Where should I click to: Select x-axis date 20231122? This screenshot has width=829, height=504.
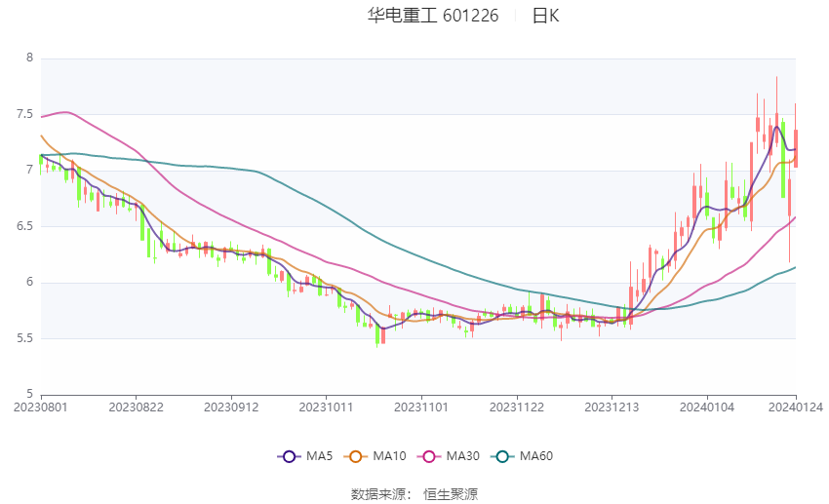[517, 407]
